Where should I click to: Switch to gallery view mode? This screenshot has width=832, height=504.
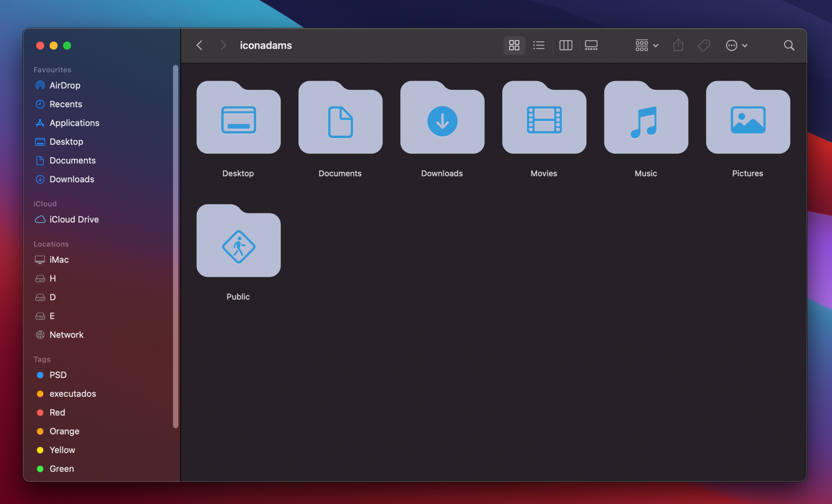click(591, 45)
